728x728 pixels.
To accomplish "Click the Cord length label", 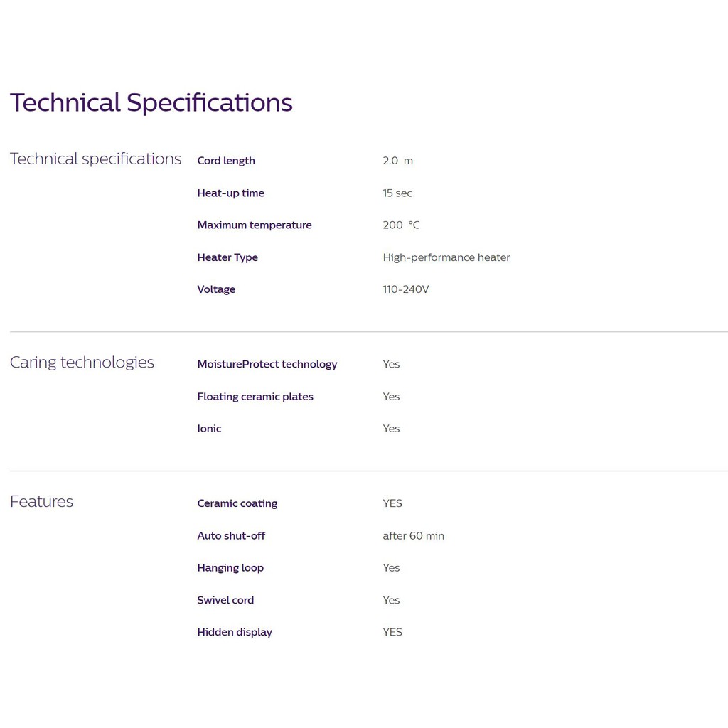I will tap(226, 161).
